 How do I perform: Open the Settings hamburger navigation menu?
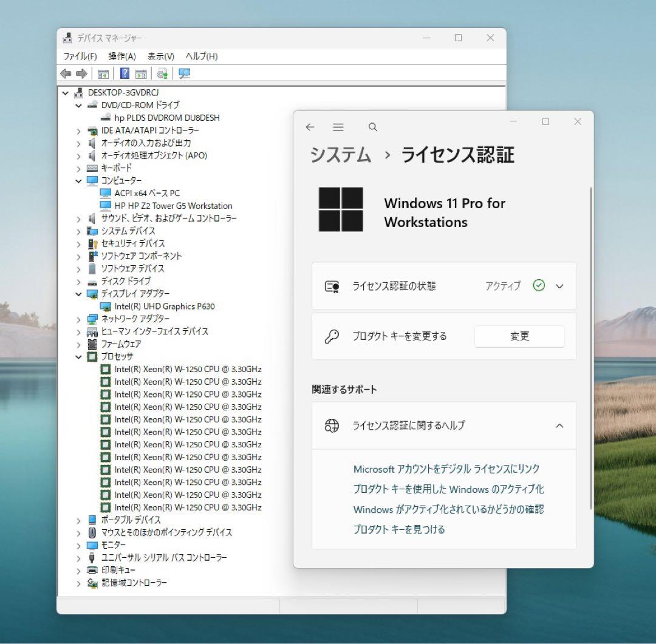[338, 127]
